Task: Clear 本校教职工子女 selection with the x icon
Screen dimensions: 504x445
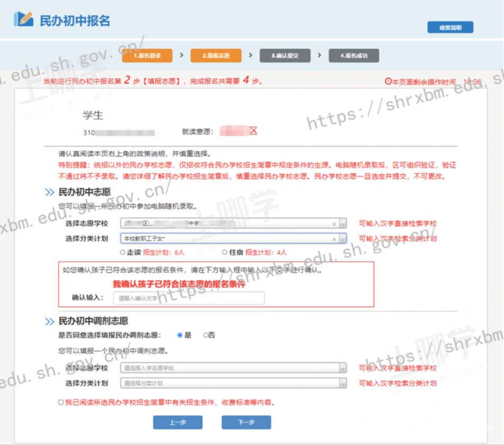Action: tap(334, 239)
